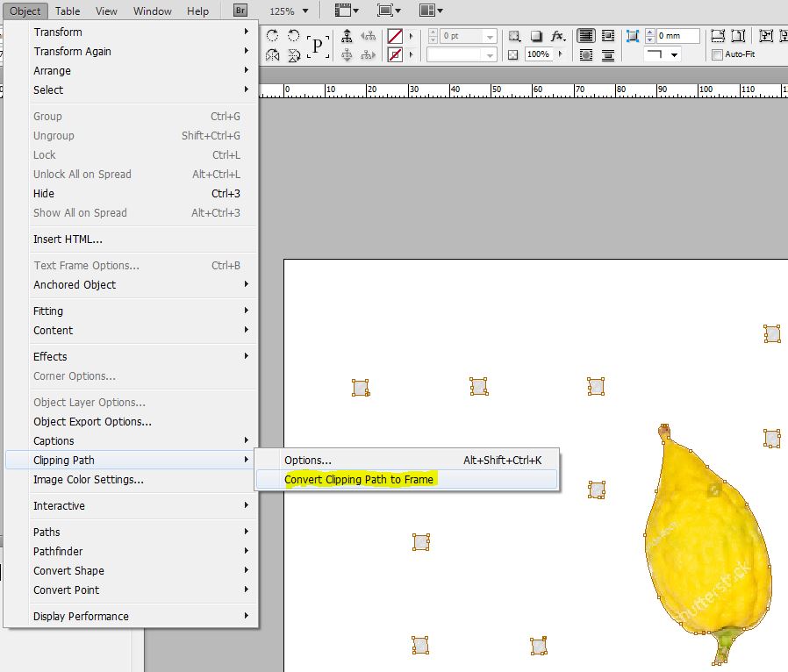Click the corner size stepper
Screen dimensions: 788x672
[650, 36]
